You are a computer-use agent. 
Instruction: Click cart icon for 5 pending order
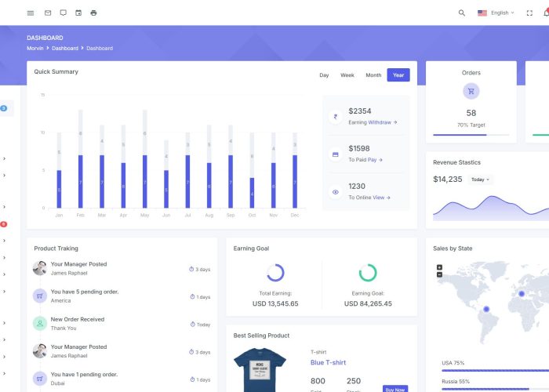[40, 296]
